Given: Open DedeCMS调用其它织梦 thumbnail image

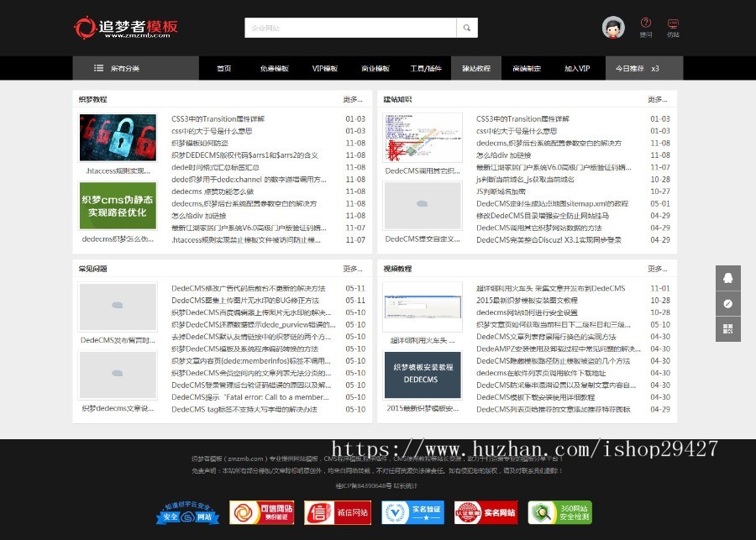Looking at the screenshot, I should click(423, 138).
